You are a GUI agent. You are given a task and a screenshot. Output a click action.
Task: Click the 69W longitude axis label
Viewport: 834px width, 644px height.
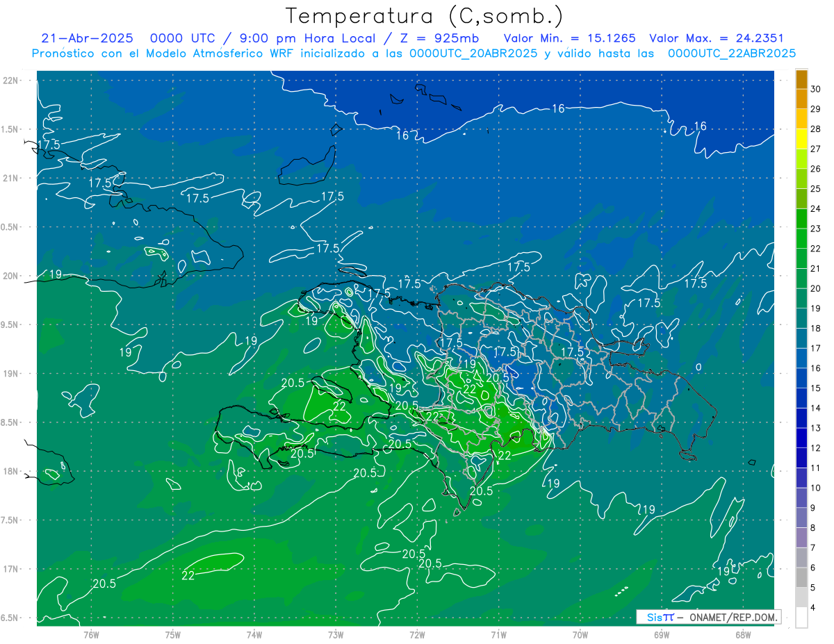[662, 634]
